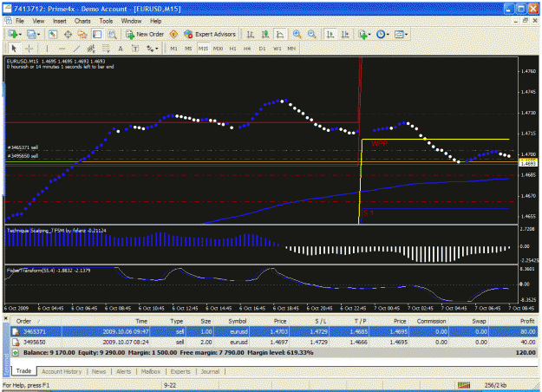Switch timeframe to H1
Image resolution: width=542 pixels, height=392 pixels.
(x=233, y=49)
